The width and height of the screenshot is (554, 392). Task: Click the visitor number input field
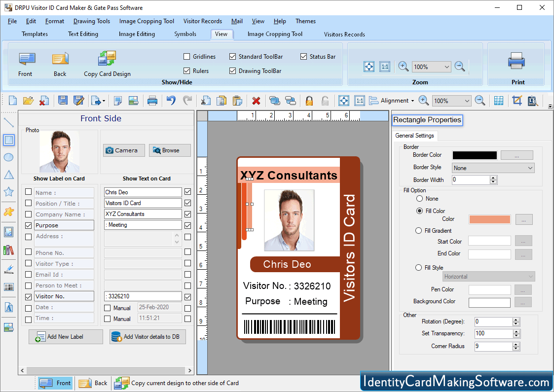(x=143, y=296)
